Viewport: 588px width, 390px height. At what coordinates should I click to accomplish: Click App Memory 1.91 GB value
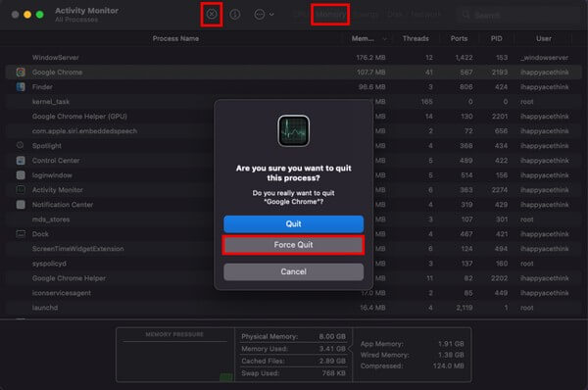click(451, 344)
